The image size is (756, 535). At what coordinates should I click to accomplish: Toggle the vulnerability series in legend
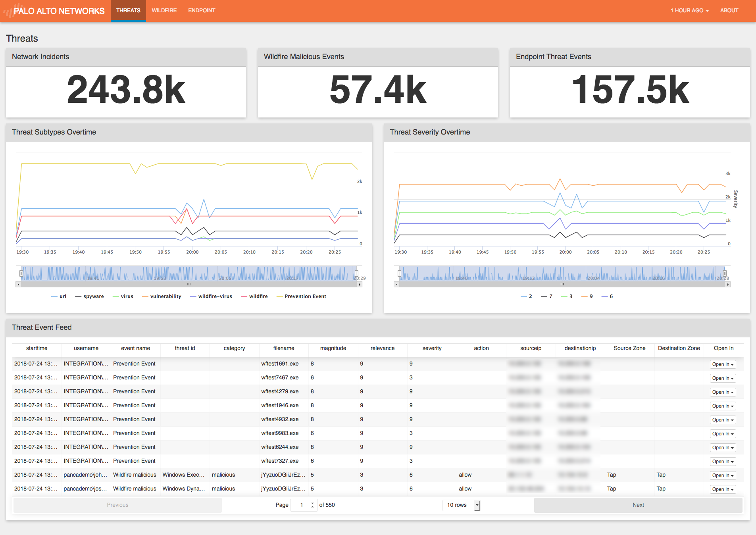[x=162, y=296]
